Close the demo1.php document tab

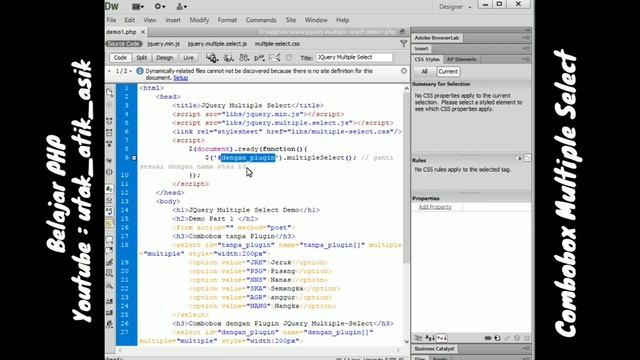coord(143,32)
